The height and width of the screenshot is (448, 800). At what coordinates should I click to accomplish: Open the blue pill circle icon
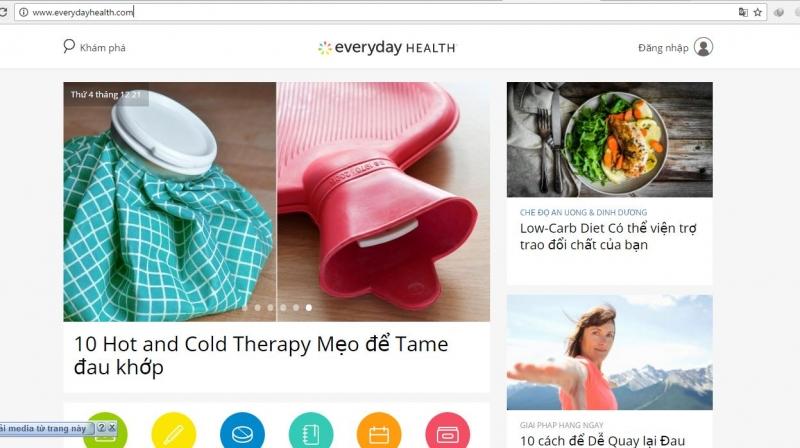click(242, 432)
